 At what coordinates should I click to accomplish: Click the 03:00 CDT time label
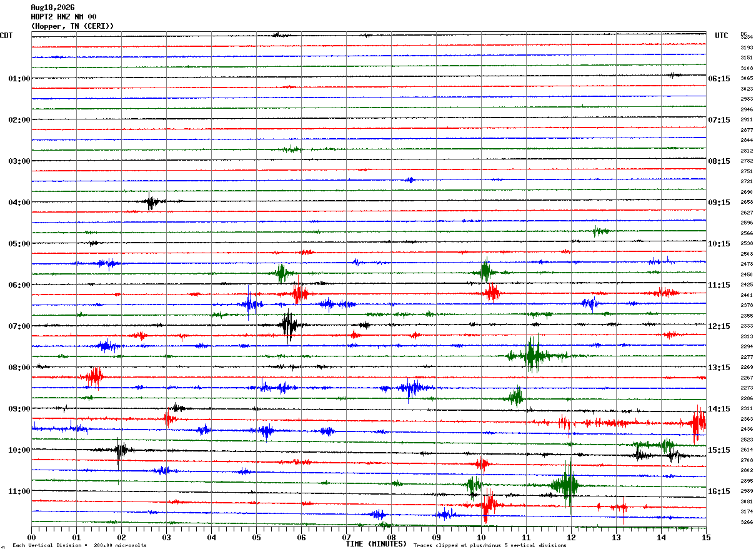(x=19, y=161)
